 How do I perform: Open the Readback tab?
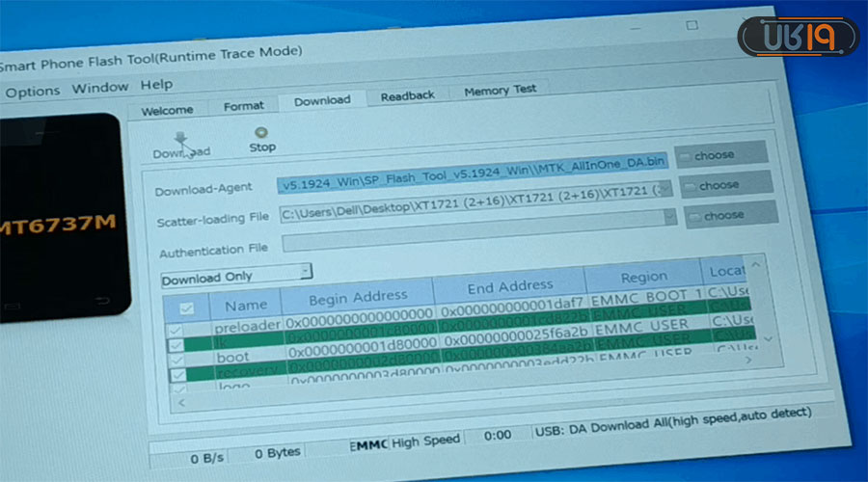pos(407,95)
